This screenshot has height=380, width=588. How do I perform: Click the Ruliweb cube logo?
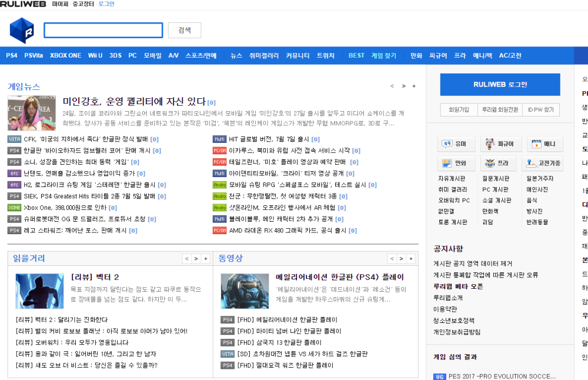[x=23, y=30]
